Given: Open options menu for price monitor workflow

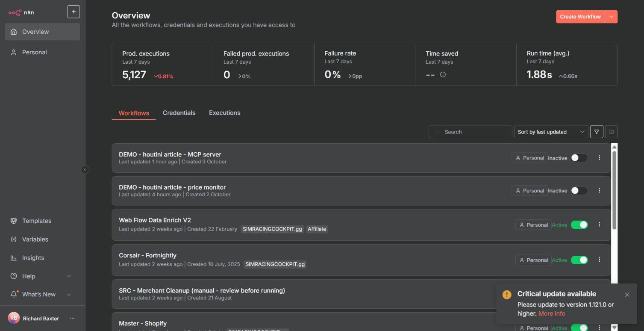Looking at the screenshot, I should (x=599, y=190).
